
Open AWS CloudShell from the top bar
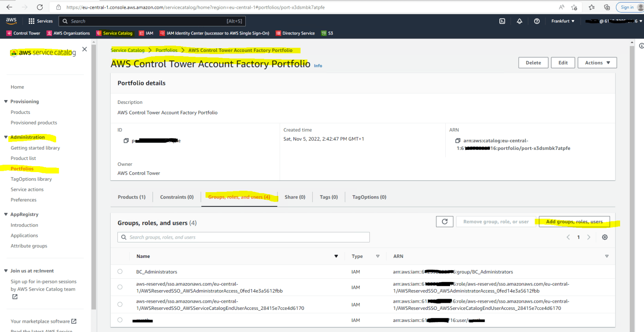[502, 21]
